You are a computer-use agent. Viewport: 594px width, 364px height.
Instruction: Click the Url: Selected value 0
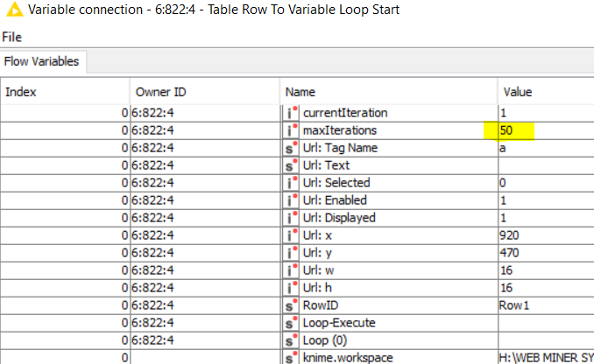point(503,183)
